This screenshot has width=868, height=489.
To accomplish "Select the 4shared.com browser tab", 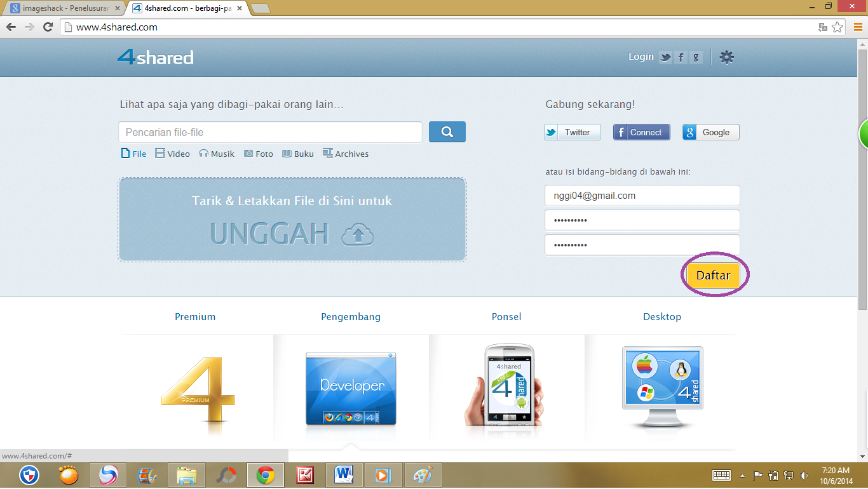I will point(187,8).
